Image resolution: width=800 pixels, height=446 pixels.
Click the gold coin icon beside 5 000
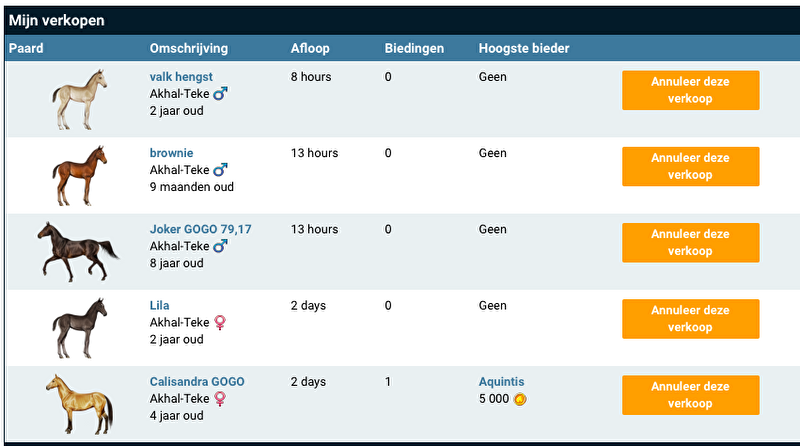520,399
